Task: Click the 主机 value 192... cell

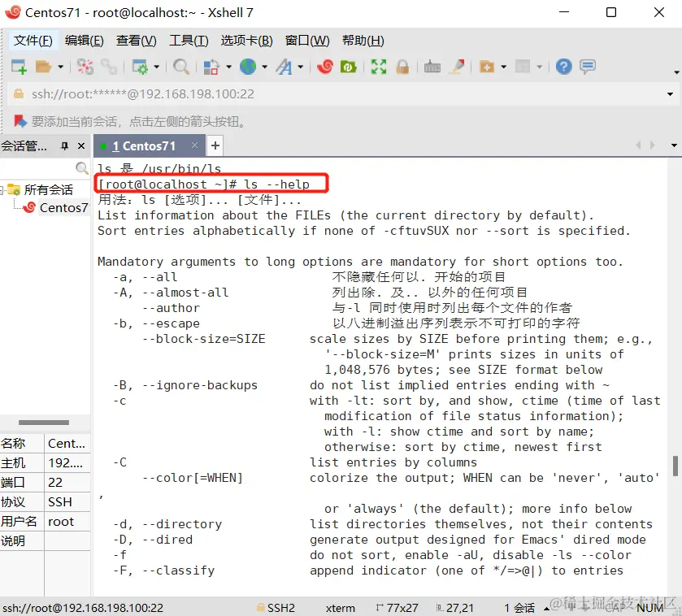Action: click(67, 463)
